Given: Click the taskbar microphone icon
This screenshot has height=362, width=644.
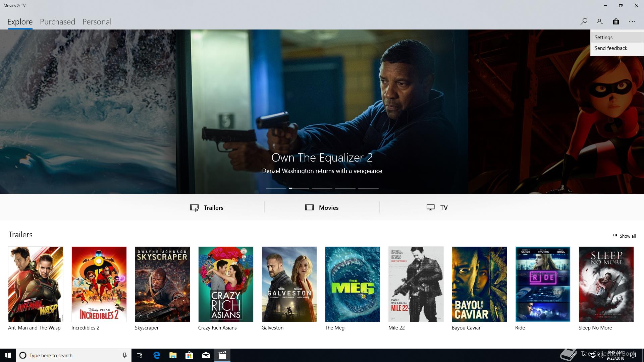Looking at the screenshot, I should tap(124, 355).
